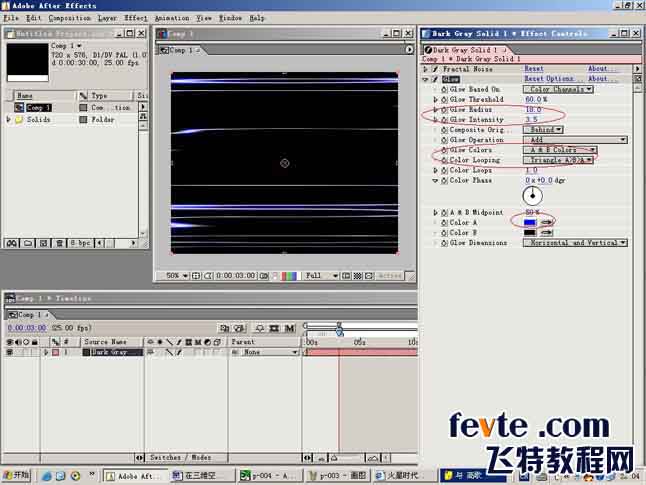Open the Animation menu
Viewport: 646px width, 485px height.
(x=172, y=18)
